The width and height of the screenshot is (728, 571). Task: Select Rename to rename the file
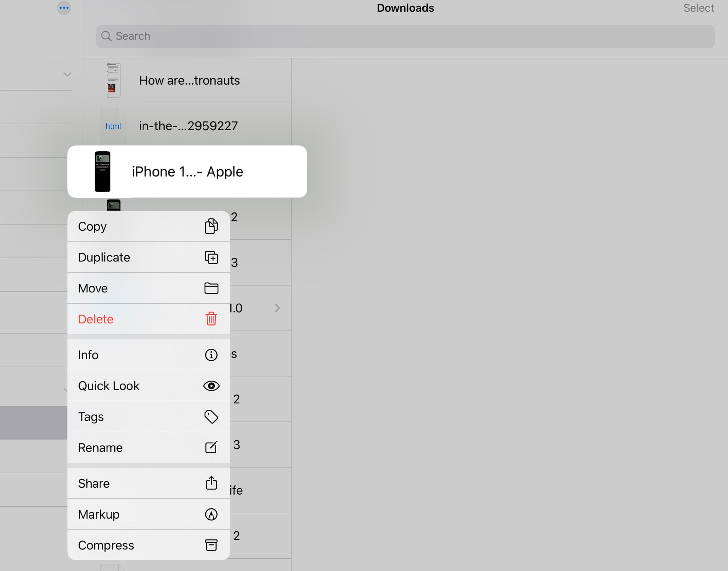click(x=148, y=447)
